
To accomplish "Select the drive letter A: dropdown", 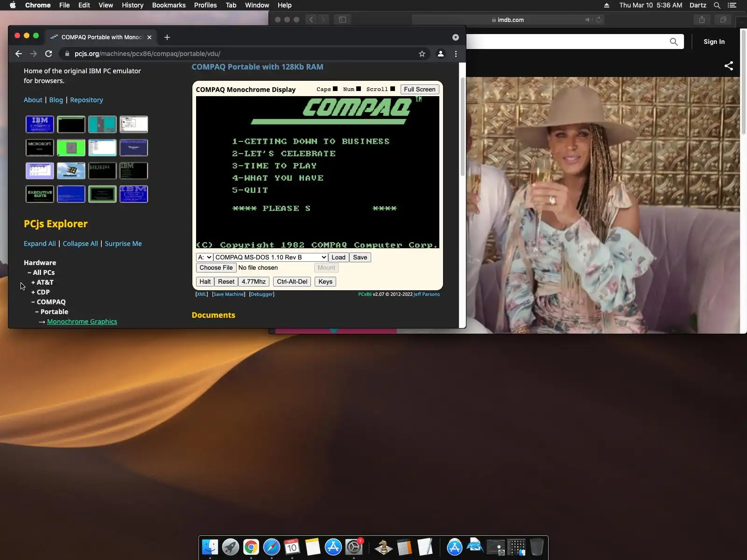I will click(x=204, y=257).
